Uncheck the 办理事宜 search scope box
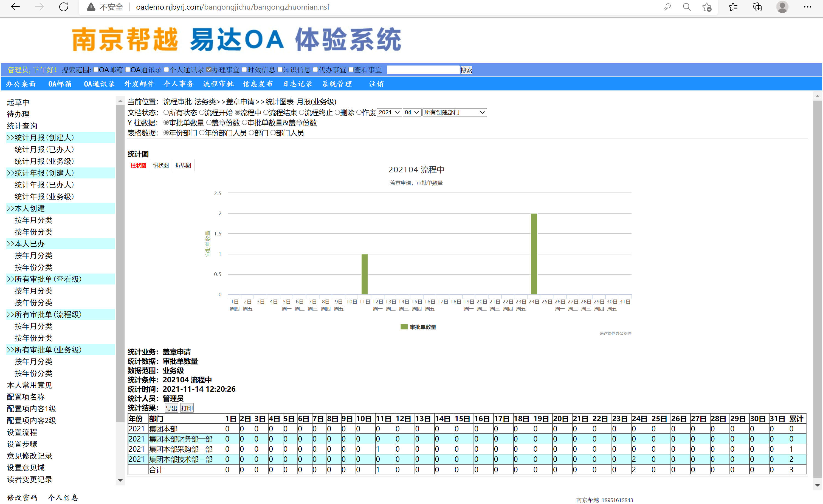The image size is (823, 504). pyautogui.click(x=209, y=69)
